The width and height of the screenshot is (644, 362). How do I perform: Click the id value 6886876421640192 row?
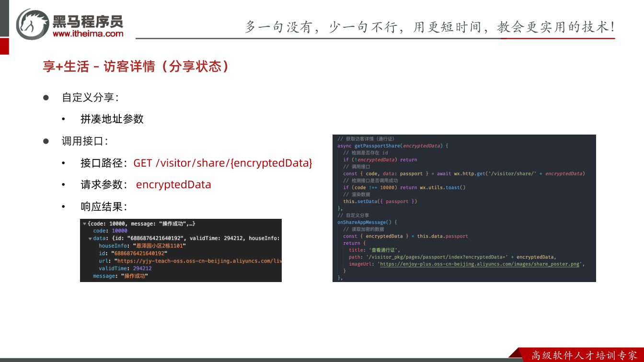tap(132, 253)
